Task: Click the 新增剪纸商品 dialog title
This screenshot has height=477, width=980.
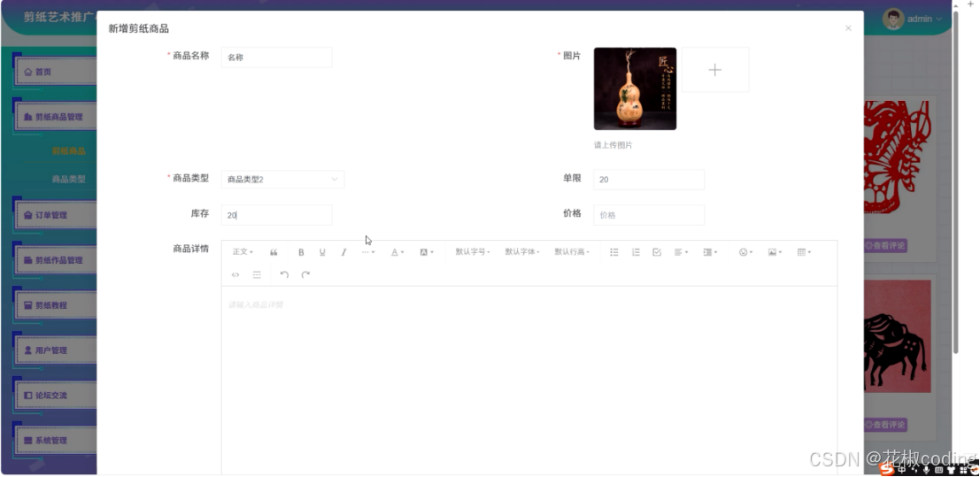Action: tap(139, 28)
